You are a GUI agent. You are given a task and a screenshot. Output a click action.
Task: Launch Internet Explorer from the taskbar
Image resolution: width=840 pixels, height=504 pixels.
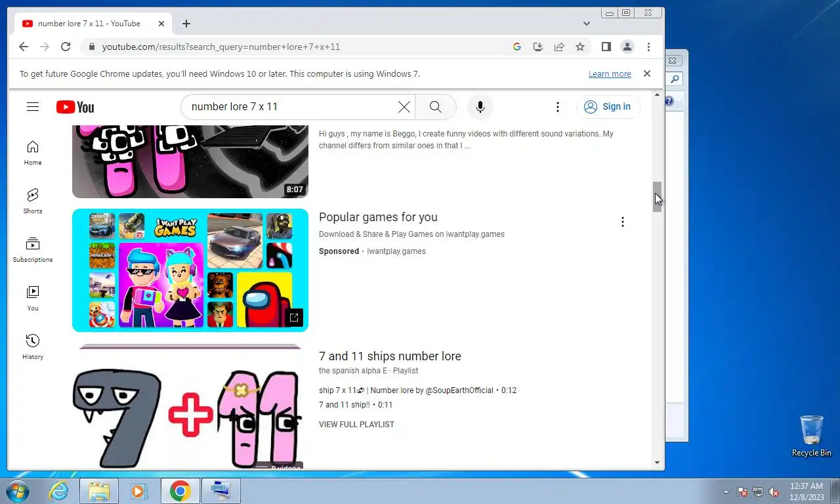coord(59,491)
